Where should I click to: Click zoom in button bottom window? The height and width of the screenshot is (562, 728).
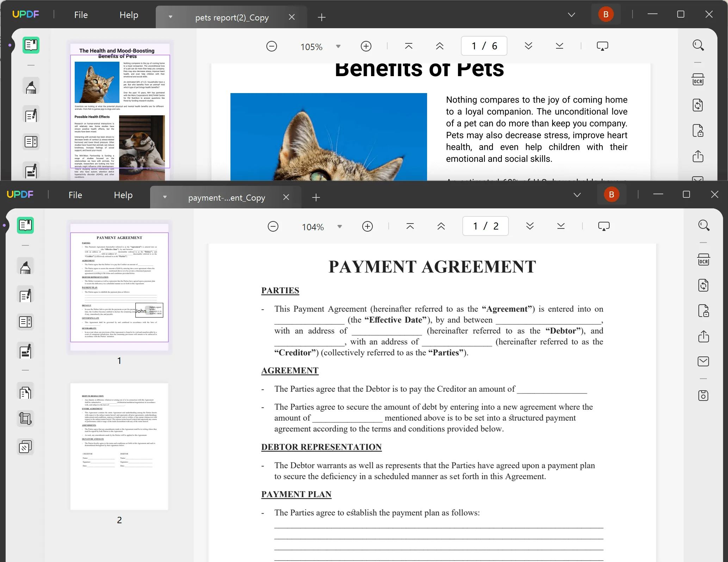367,226
